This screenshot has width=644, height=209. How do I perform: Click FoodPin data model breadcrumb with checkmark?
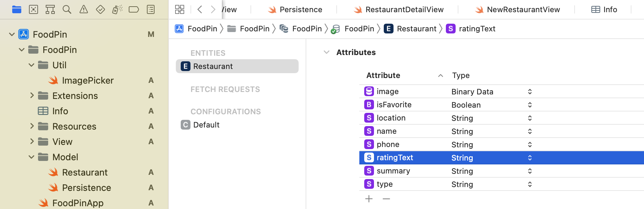tap(353, 29)
